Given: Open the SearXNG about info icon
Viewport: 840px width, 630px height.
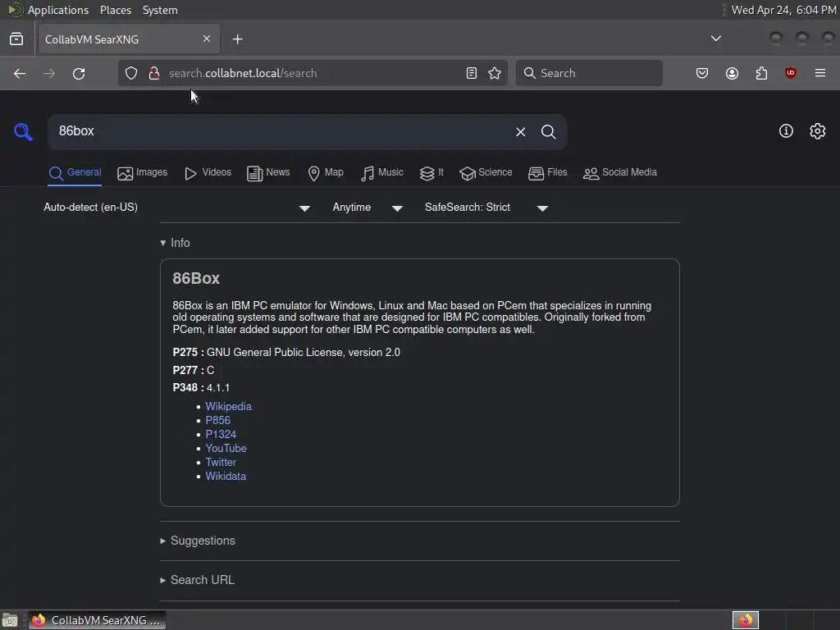Looking at the screenshot, I should (x=786, y=131).
